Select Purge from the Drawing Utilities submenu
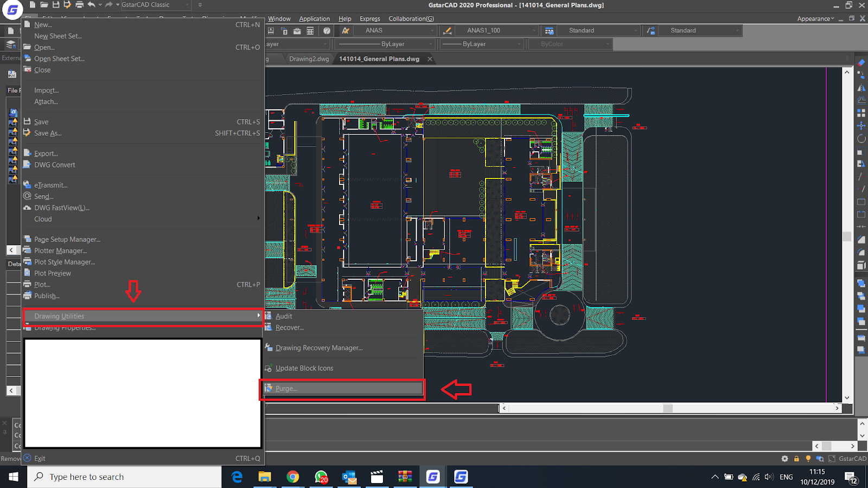This screenshot has width=868, height=488. [x=286, y=388]
